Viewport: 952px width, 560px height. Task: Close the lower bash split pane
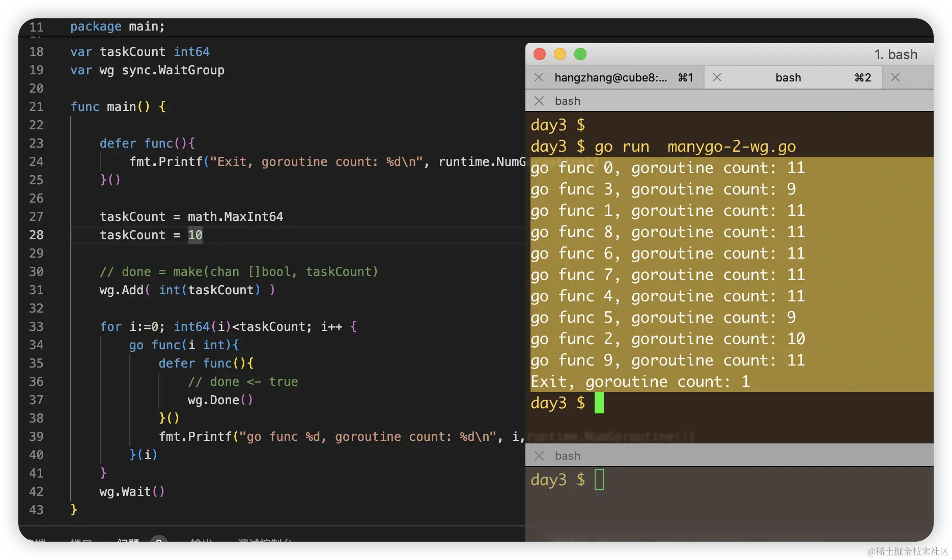tap(539, 456)
